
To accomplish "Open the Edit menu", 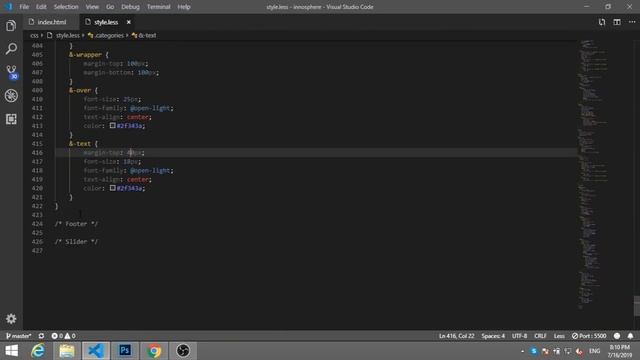I will tap(41, 7).
